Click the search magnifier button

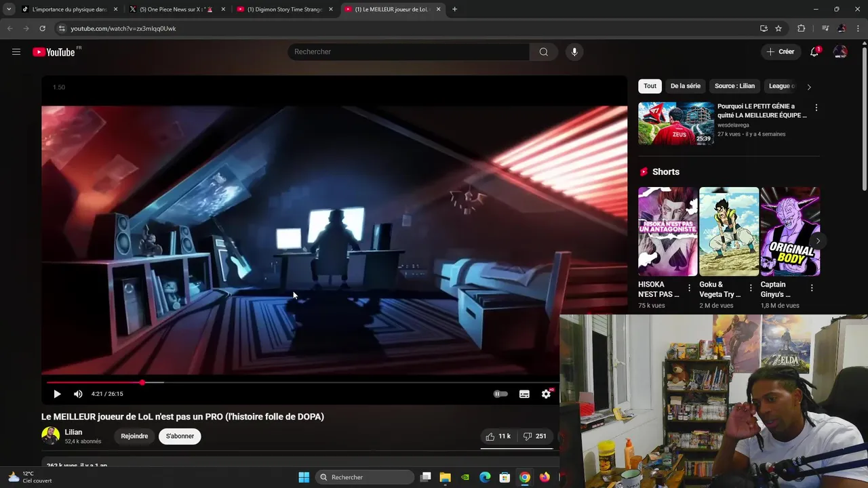544,52
